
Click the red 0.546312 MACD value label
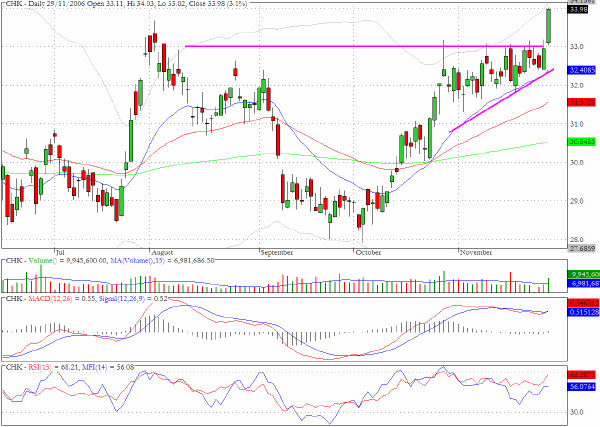[x=584, y=303]
